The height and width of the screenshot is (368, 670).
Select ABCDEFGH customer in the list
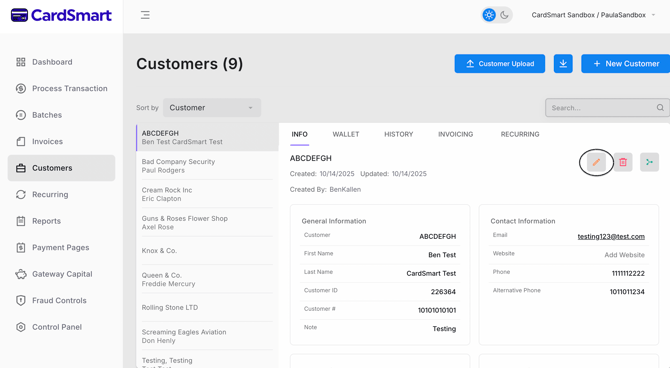point(207,137)
